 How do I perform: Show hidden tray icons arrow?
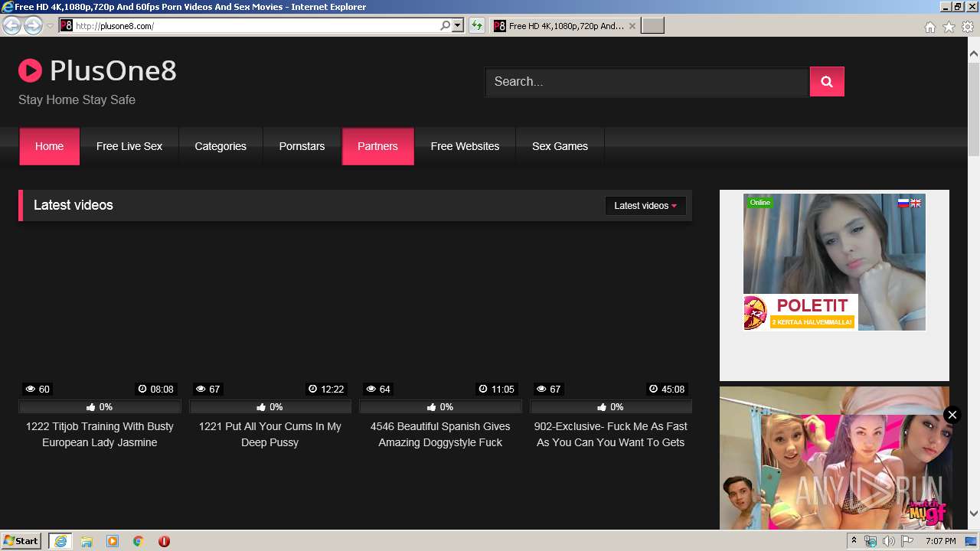point(854,541)
